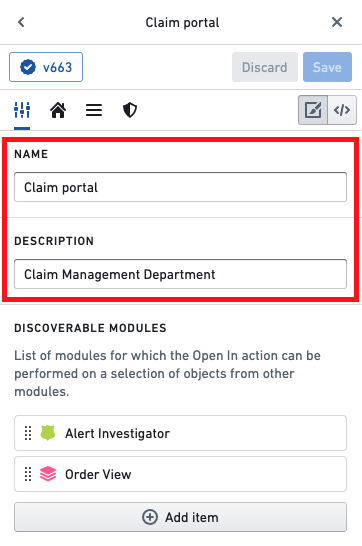Click the green Alert Investigator badge icon
The height and width of the screenshot is (546, 362).
coord(48,433)
